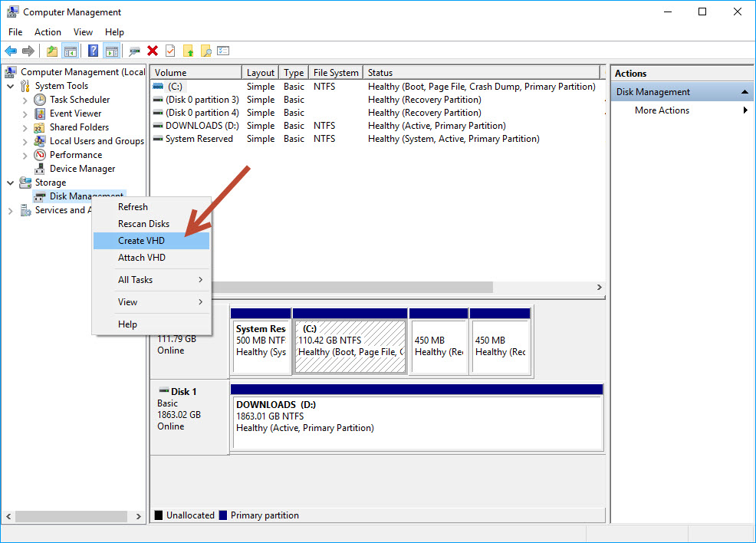Image resolution: width=756 pixels, height=543 pixels.
Task: Click the Forward navigation arrow in toolbar
Action: (28, 51)
